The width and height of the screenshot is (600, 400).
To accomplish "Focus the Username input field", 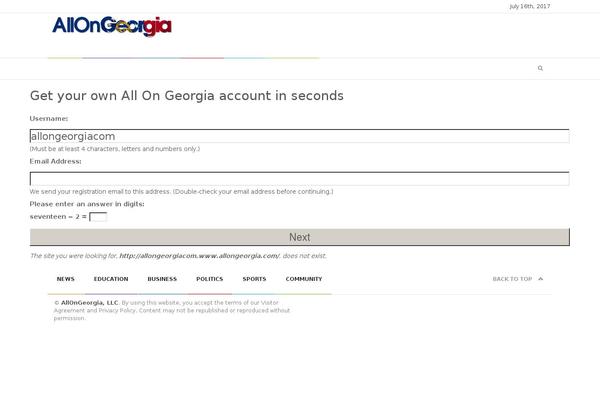I will (300, 136).
